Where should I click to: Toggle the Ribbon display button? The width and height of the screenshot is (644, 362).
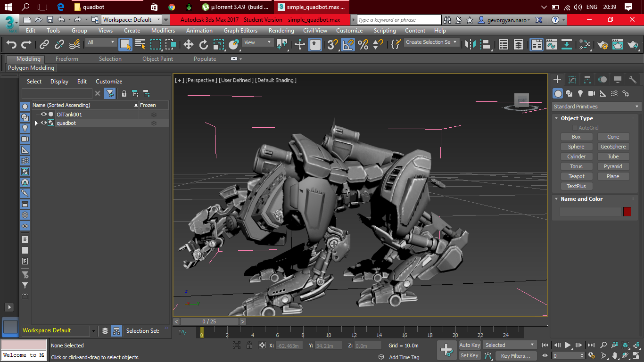537,44
